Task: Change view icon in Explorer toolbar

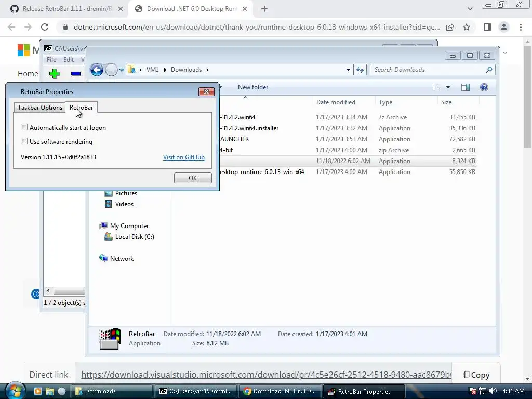Action: pyautogui.click(x=436, y=87)
